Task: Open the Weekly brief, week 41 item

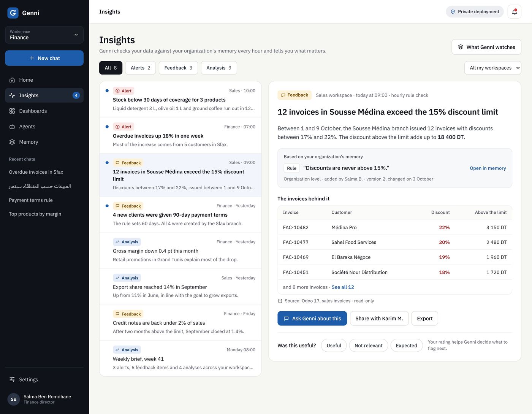Action: 180,358
